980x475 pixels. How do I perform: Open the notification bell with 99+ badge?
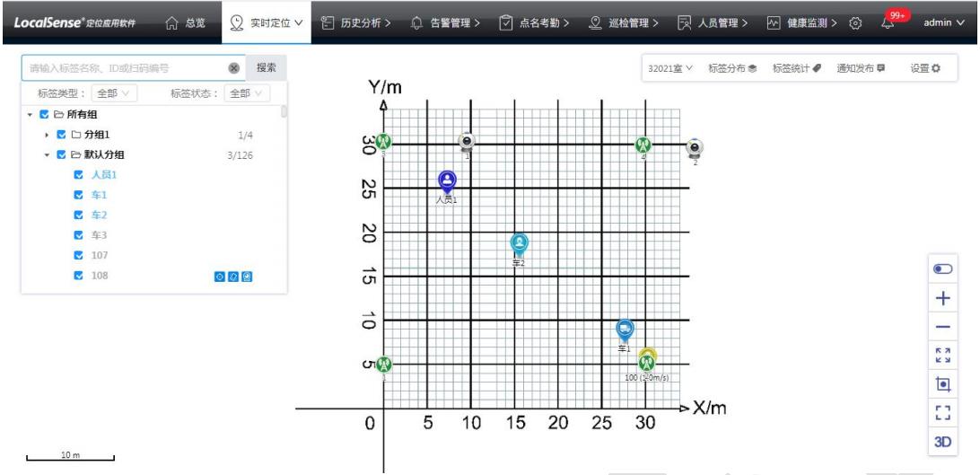[890, 22]
